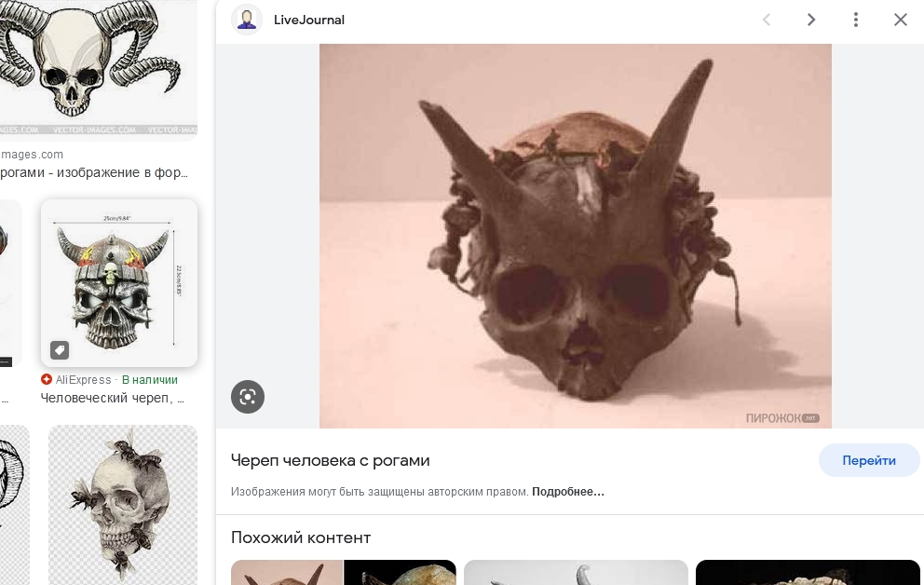Click the Google Lens search icon on image
The image size is (924, 585).
[248, 397]
